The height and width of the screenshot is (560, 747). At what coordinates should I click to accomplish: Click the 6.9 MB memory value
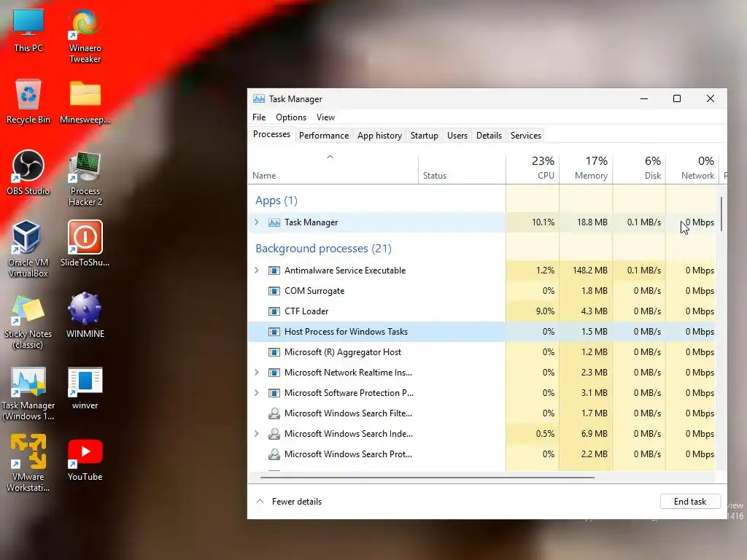(594, 434)
